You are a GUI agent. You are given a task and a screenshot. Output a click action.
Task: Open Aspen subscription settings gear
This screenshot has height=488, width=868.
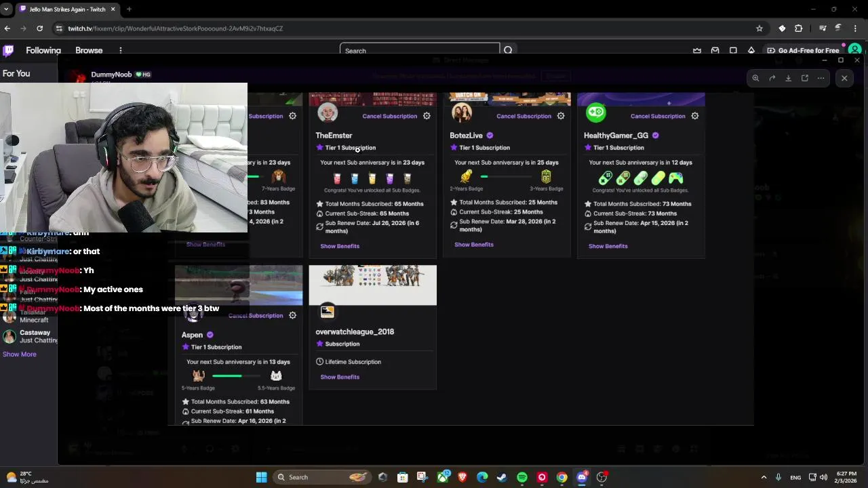tap(293, 315)
